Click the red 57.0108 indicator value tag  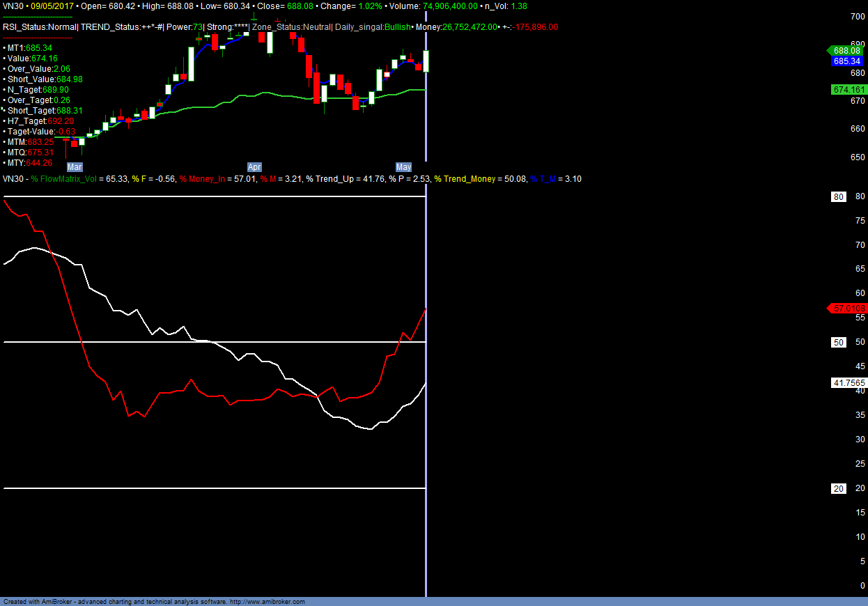coord(847,309)
